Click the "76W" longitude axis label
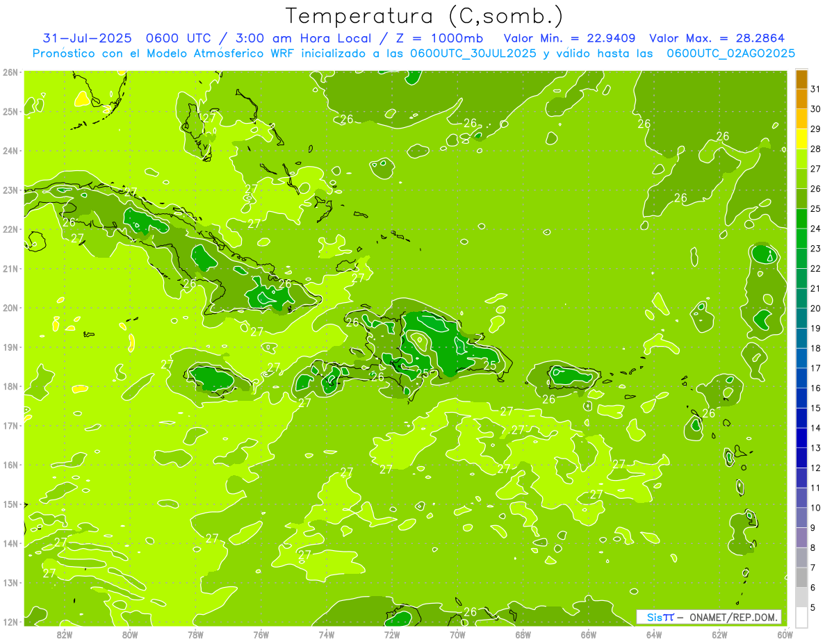The width and height of the screenshot is (834, 644). pyautogui.click(x=261, y=634)
